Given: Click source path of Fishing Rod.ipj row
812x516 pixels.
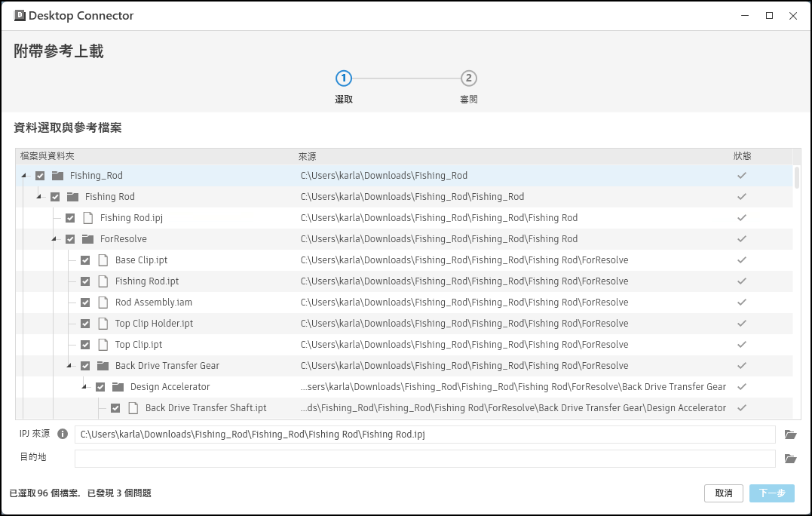Looking at the screenshot, I should (439, 217).
